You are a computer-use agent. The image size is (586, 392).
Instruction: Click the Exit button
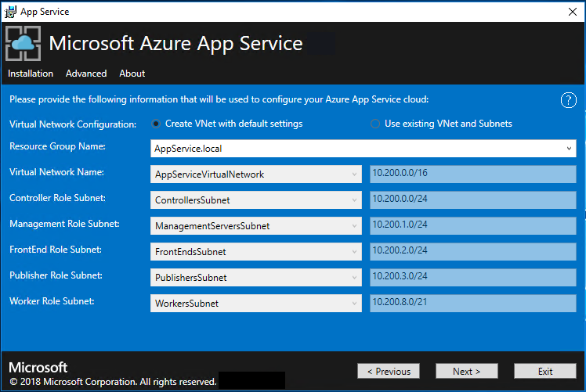(x=545, y=371)
